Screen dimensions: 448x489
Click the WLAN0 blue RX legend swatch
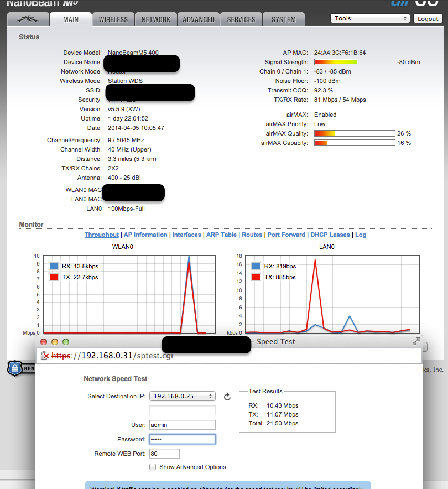coord(54,266)
